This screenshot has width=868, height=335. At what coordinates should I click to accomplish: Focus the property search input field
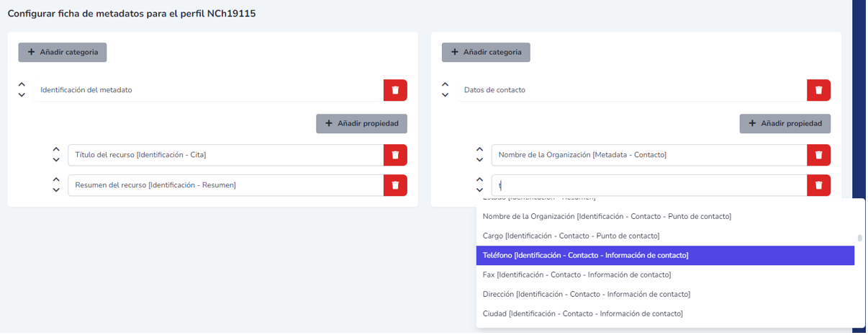[x=648, y=185]
